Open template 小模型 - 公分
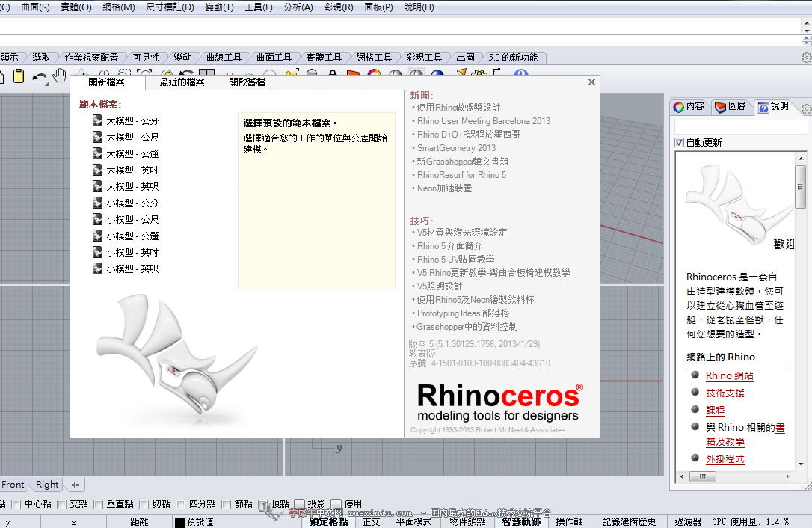The width and height of the screenshot is (812, 528). click(x=126, y=203)
